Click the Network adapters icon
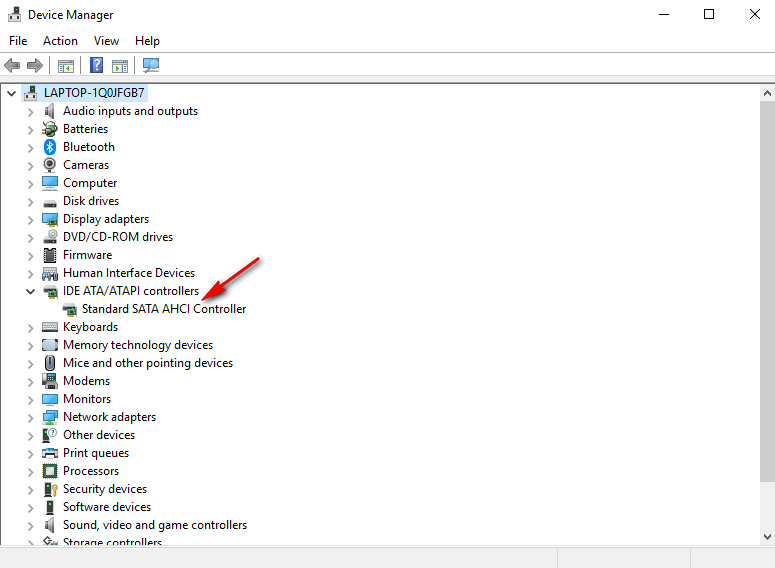775x568 pixels. (x=49, y=417)
